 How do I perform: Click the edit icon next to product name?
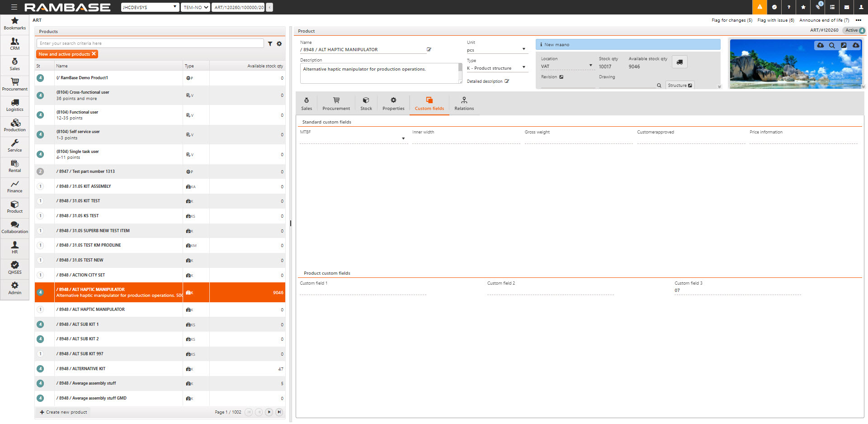click(429, 50)
